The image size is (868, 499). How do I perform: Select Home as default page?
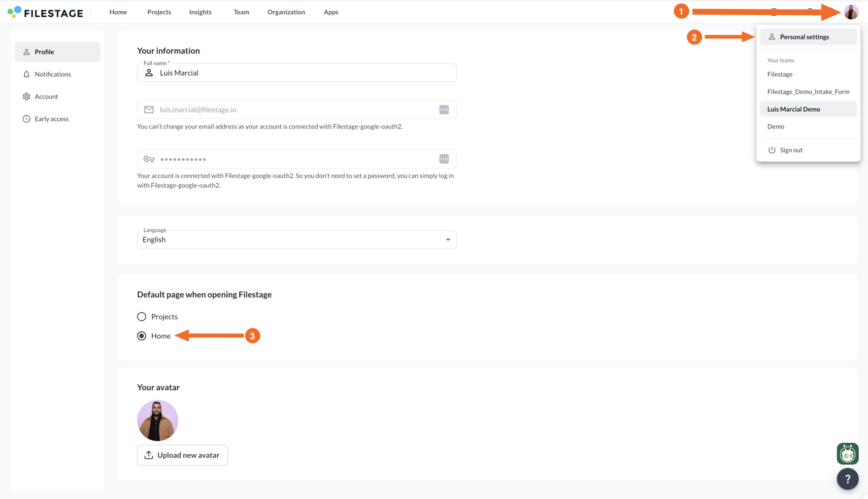[x=142, y=336]
